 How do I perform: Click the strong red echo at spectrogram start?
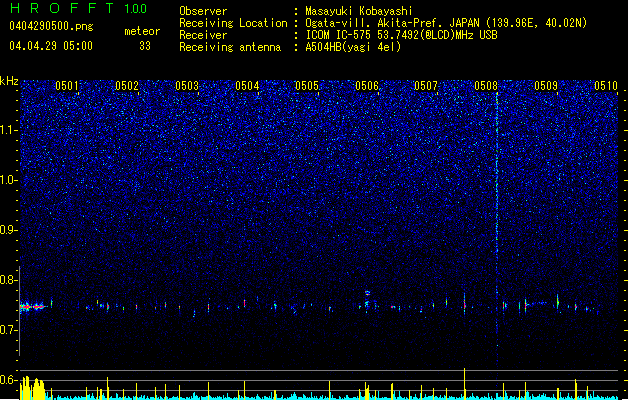pyautogui.click(x=33, y=307)
